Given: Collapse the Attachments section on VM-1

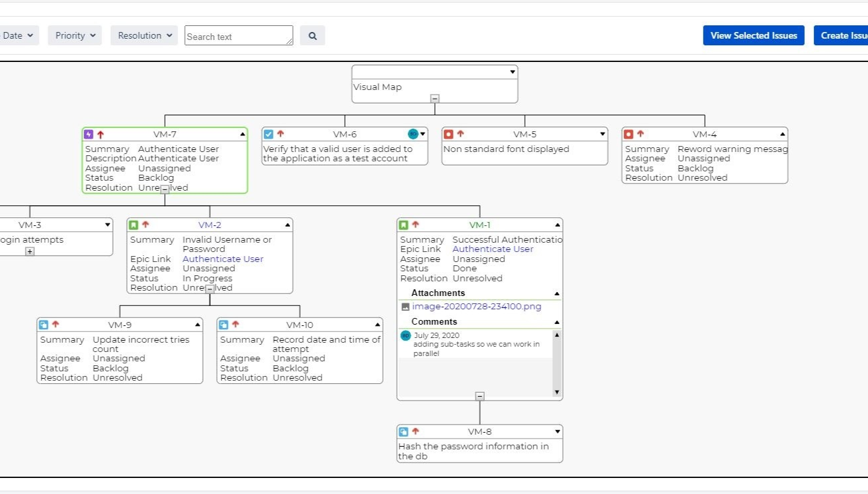Looking at the screenshot, I should pos(556,293).
